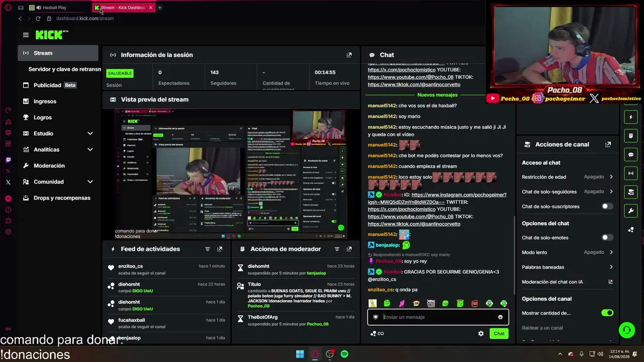
Task: Open the emoji picker in chat input
Action: tap(500, 317)
